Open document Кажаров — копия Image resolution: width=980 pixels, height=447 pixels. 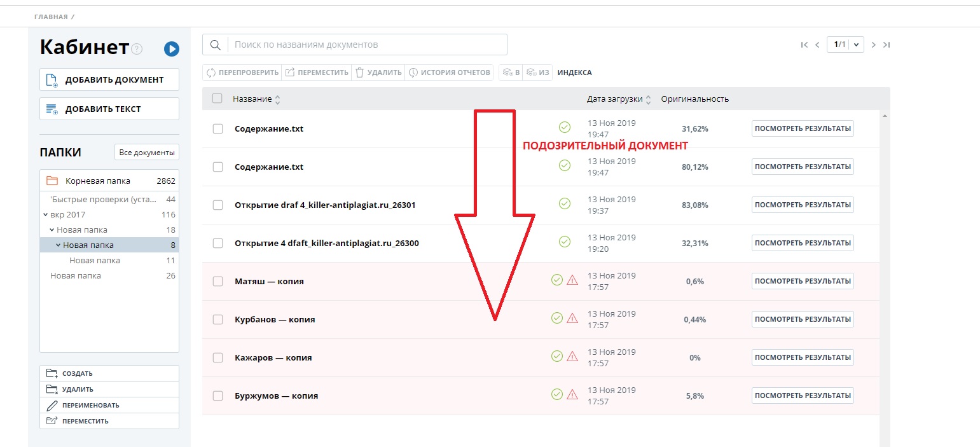click(x=273, y=357)
